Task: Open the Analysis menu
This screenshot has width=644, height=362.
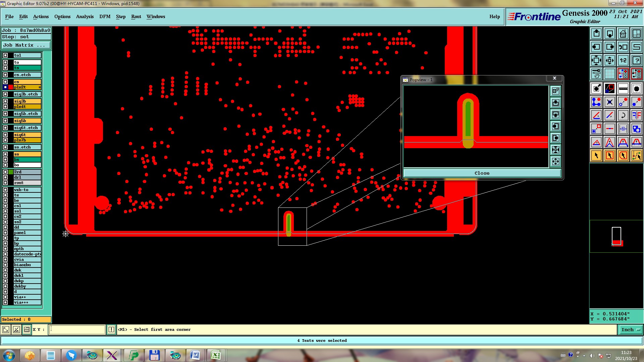Action: tap(85, 16)
